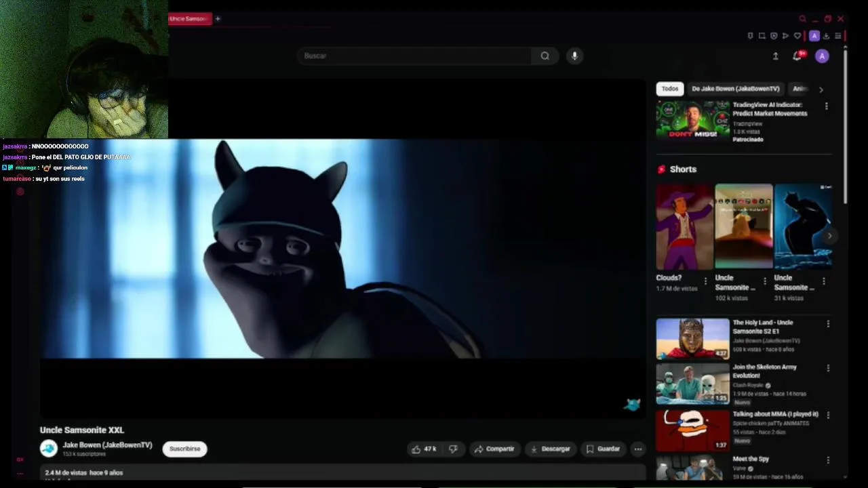The height and width of the screenshot is (488, 868).
Task: Click the blue channel watermark in the player
Action: pyautogui.click(x=632, y=405)
